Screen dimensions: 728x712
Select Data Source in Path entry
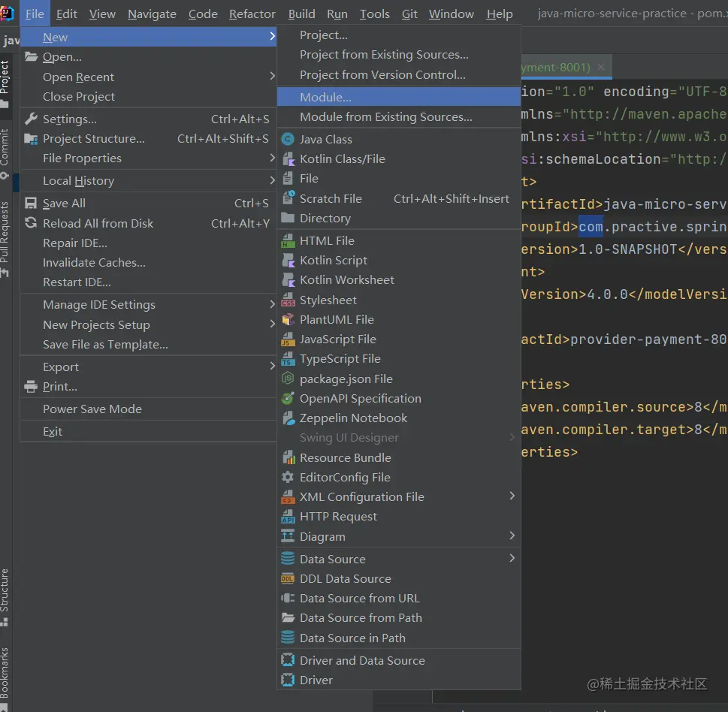coord(399,638)
